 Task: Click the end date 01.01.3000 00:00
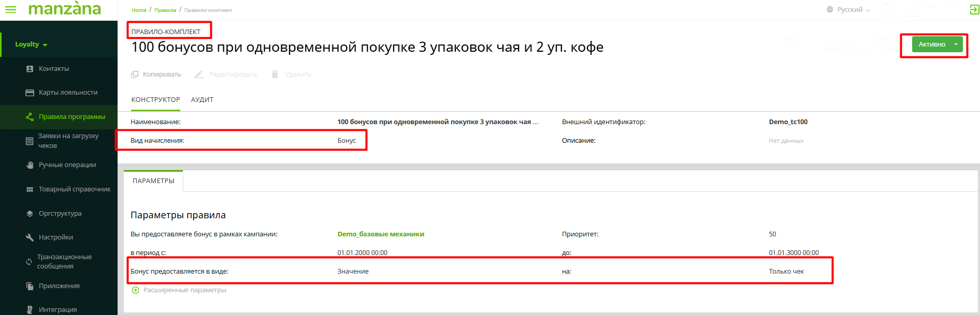[x=794, y=253]
